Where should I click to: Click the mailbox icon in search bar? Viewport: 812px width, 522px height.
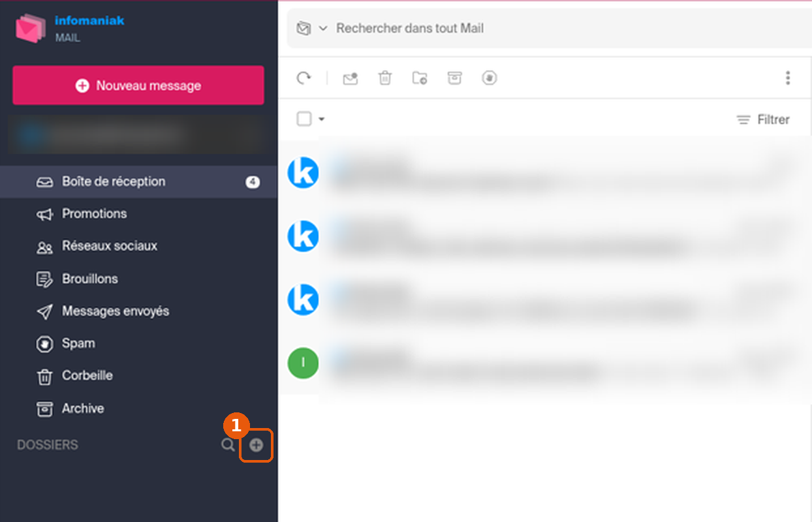pos(304,29)
